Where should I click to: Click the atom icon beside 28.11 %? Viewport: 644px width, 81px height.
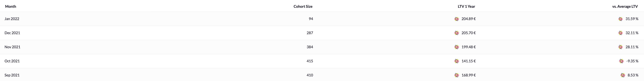point(621,47)
